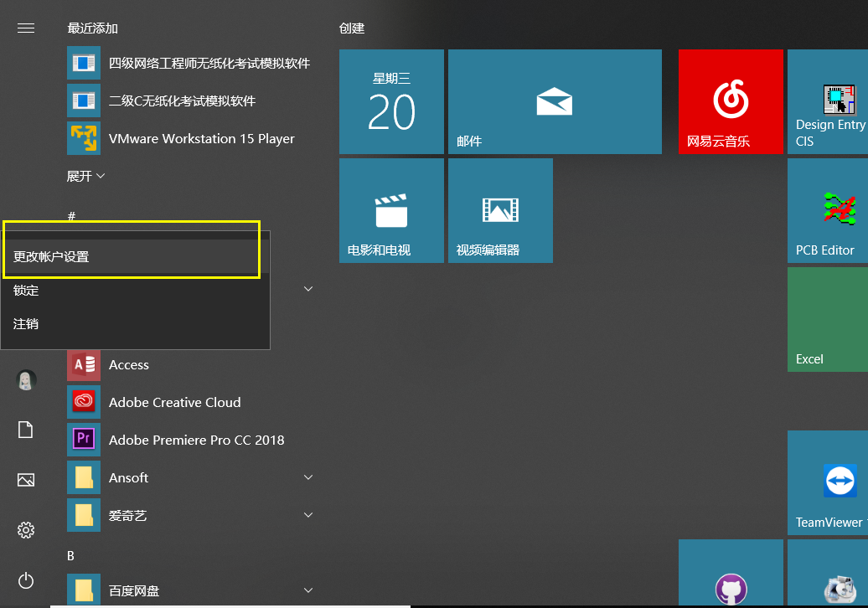Viewport: 868px width, 608px height.
Task: Click the Power icon
Action: point(25,580)
